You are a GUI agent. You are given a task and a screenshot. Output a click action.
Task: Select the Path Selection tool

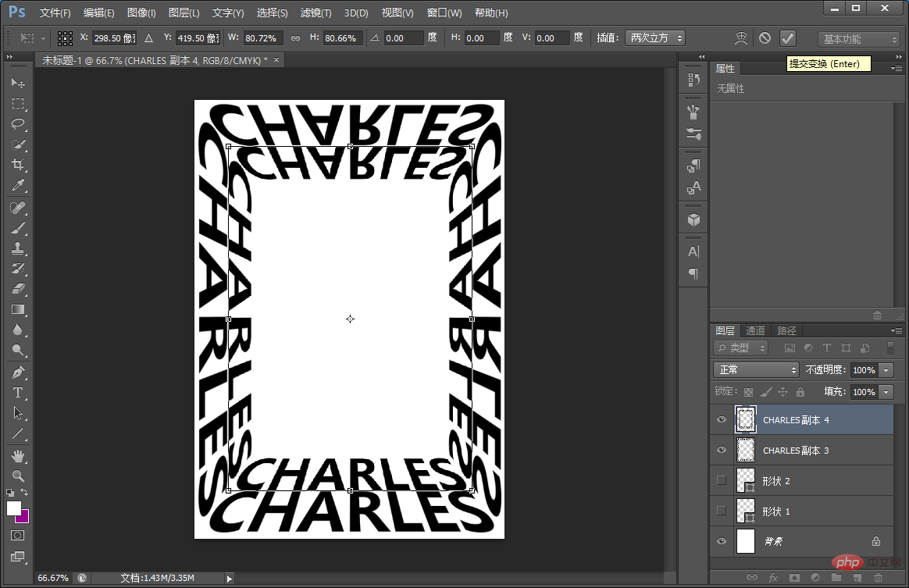click(18, 413)
